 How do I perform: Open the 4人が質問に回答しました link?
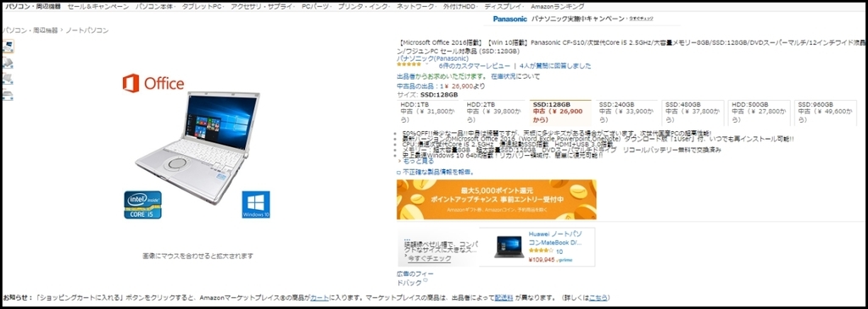pyautogui.click(x=555, y=66)
